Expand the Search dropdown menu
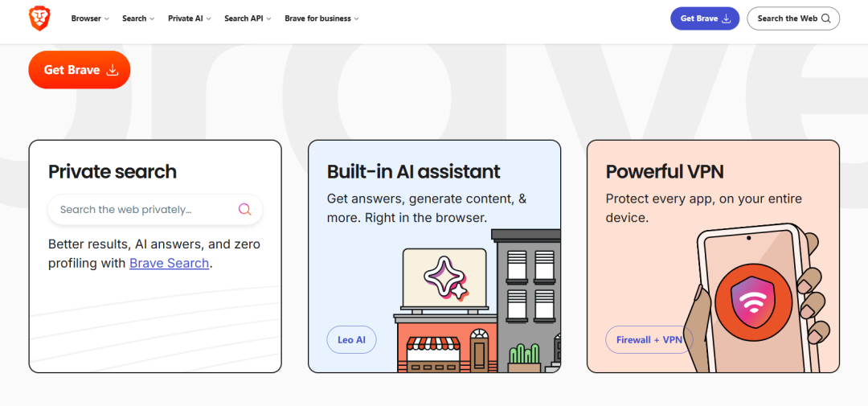Screen dimensions: 868x406 tap(138, 18)
